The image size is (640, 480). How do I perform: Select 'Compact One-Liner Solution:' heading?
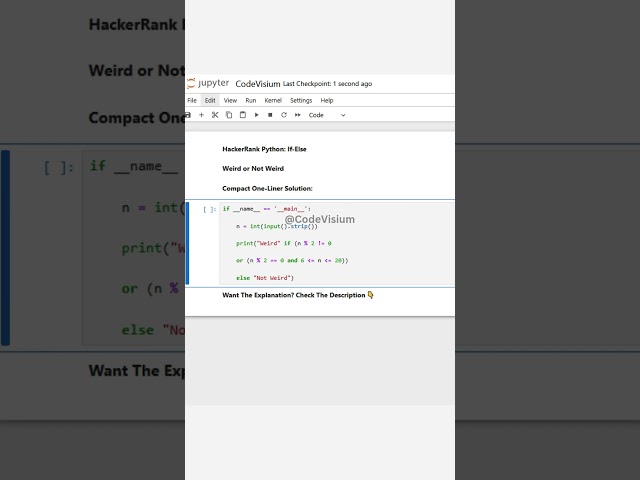(267, 188)
